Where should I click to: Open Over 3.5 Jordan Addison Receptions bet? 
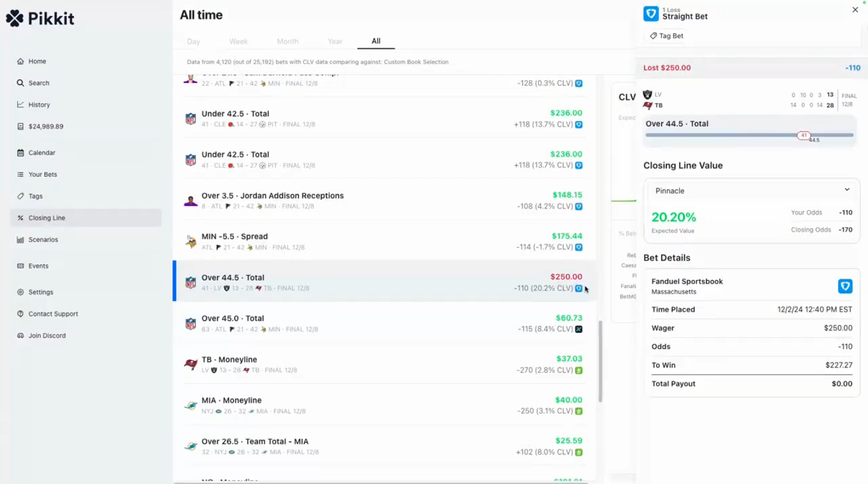tap(386, 200)
